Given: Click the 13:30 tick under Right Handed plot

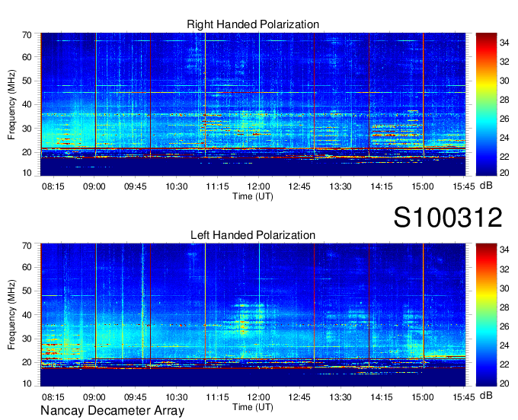Looking at the screenshot, I should 341,186.
